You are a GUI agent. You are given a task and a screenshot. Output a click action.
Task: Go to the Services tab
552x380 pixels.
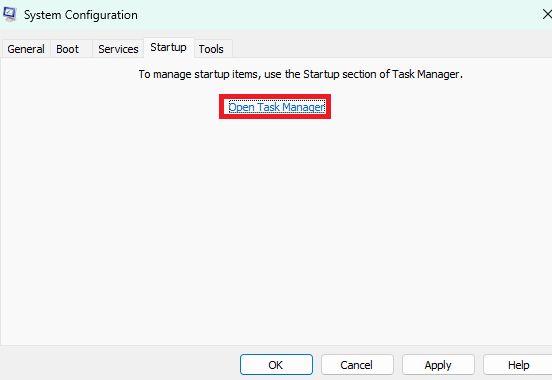coord(118,49)
